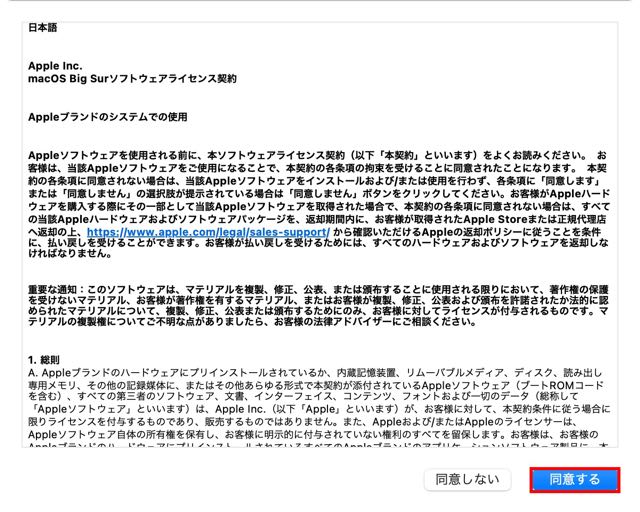Screen dimensions: 640x512
Task: Click the Appleブランドのシステムでの使用 heading
Action: coord(108,117)
